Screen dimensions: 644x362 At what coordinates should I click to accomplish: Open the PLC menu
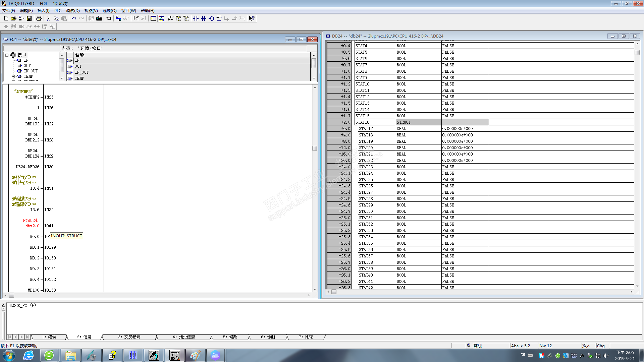(x=58, y=11)
